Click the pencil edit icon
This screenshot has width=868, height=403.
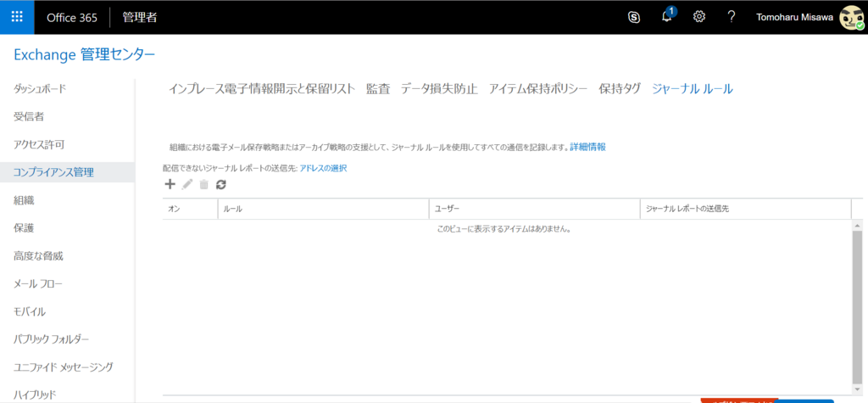coord(187,185)
